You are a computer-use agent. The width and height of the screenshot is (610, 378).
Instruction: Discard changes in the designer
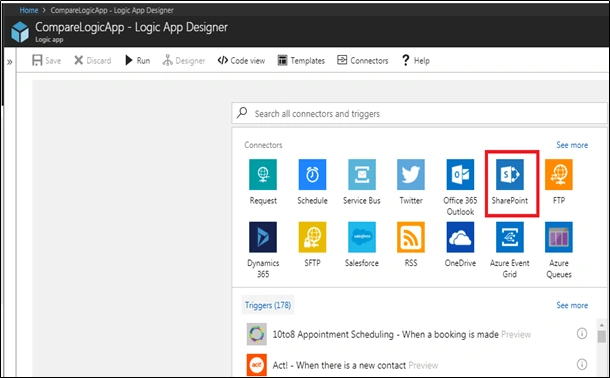[x=93, y=60]
